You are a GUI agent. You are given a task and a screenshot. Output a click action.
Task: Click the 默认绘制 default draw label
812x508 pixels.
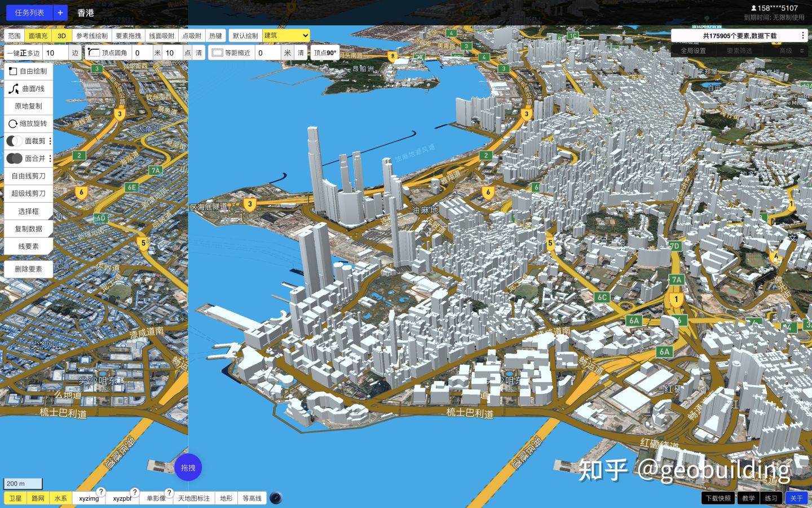pos(245,36)
